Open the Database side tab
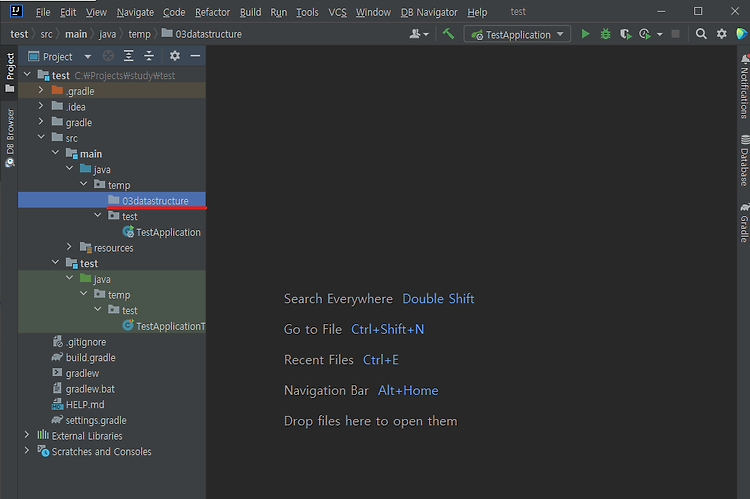 pyautogui.click(x=744, y=161)
